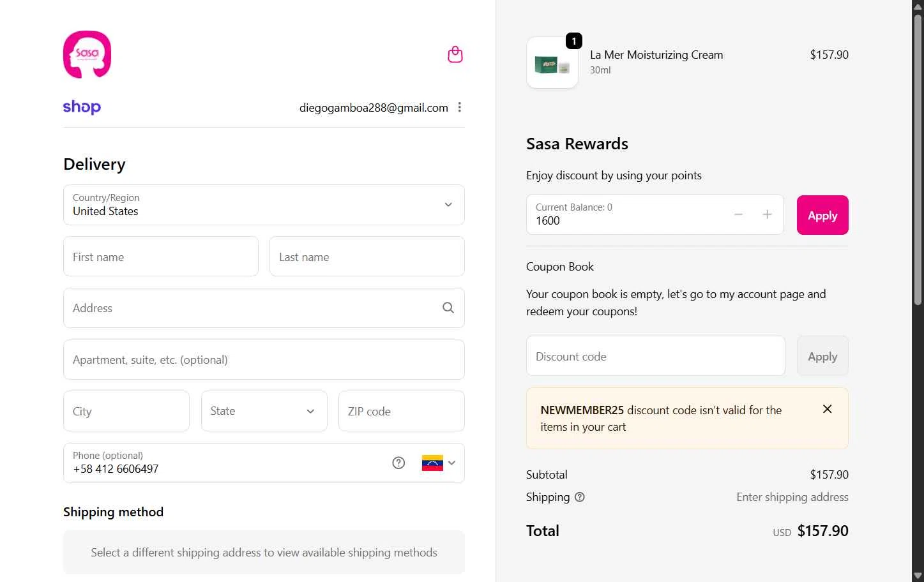This screenshot has width=924, height=582.
Task: Apply the Sasa Rewards points
Action: [x=822, y=215]
